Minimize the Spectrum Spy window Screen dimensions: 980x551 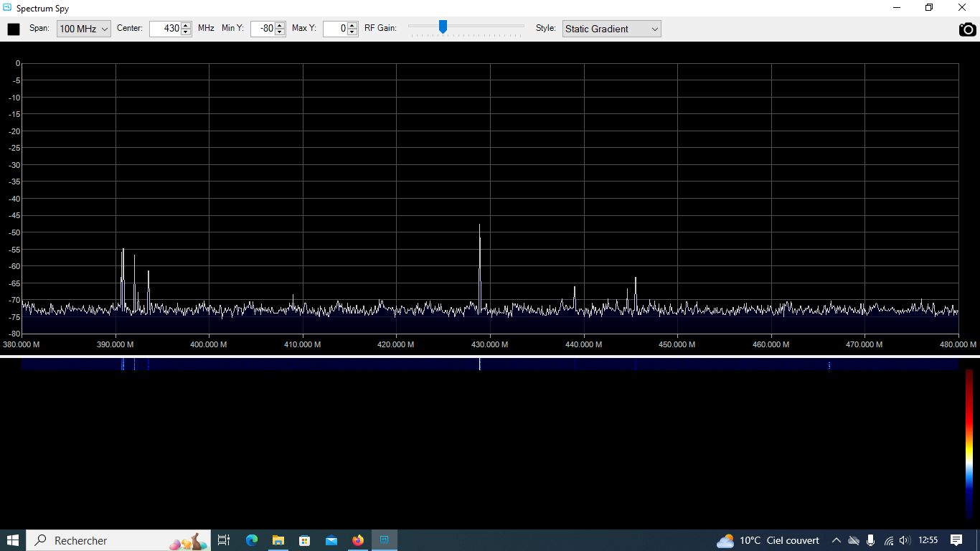pyautogui.click(x=897, y=8)
